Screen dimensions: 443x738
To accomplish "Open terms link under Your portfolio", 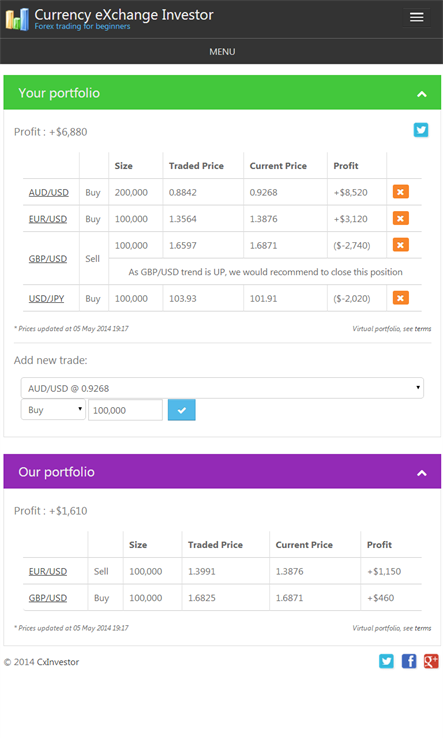I will pyautogui.click(x=423, y=329).
